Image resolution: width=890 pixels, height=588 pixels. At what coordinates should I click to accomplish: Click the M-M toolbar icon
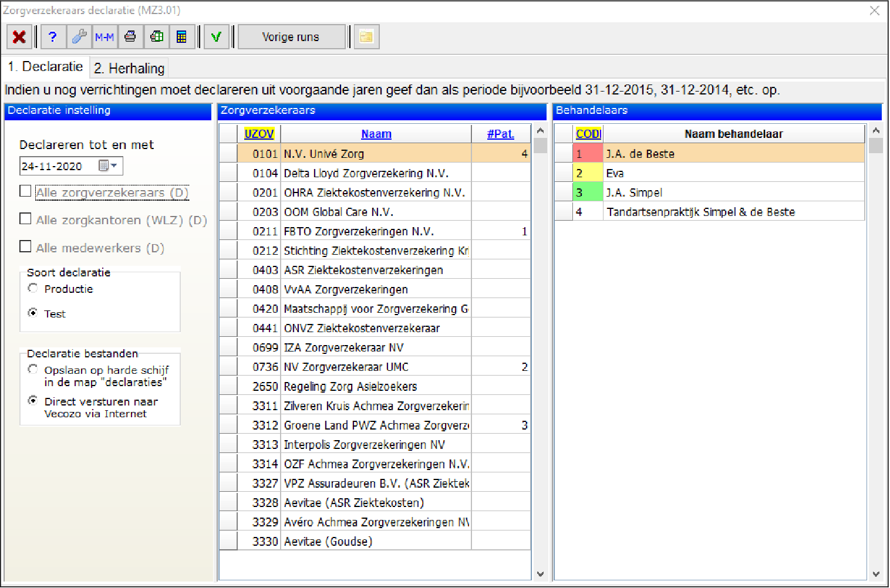pos(104,37)
